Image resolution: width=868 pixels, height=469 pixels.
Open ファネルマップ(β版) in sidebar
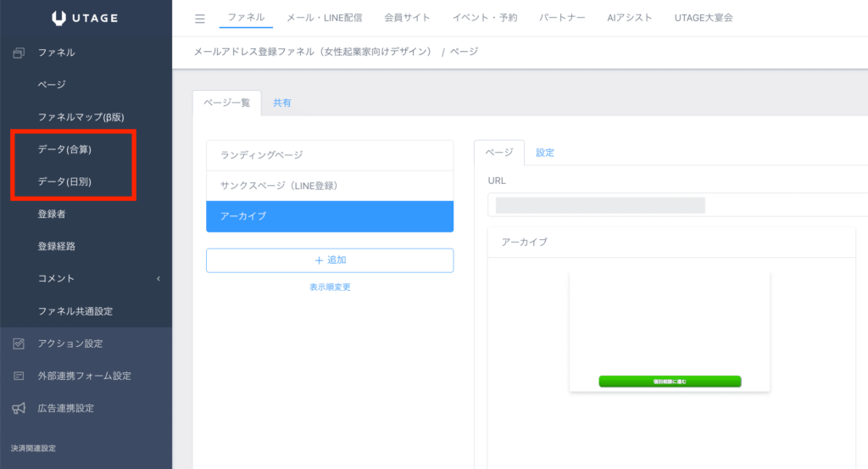point(81,117)
